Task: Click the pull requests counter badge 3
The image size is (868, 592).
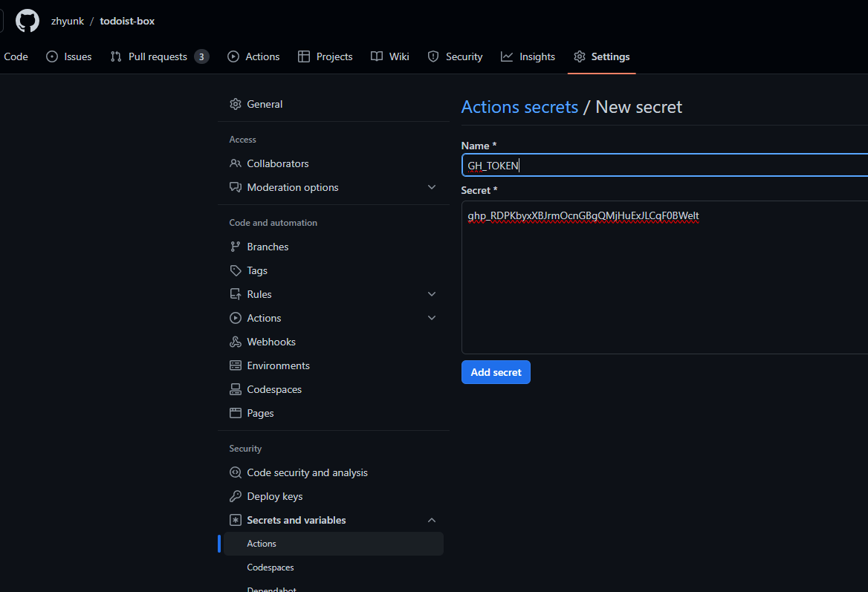Action: [x=201, y=56]
